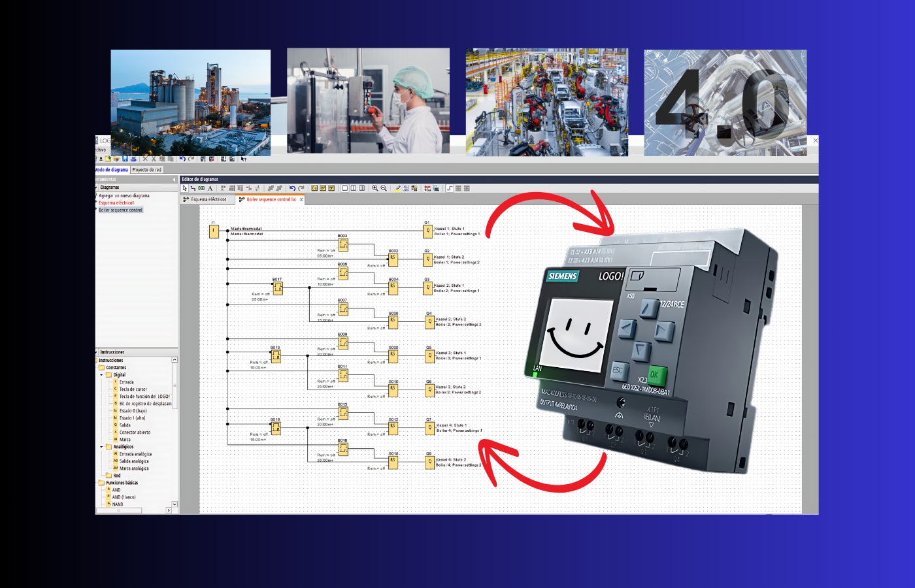Undo via the main toolbar arrow

click(x=182, y=159)
